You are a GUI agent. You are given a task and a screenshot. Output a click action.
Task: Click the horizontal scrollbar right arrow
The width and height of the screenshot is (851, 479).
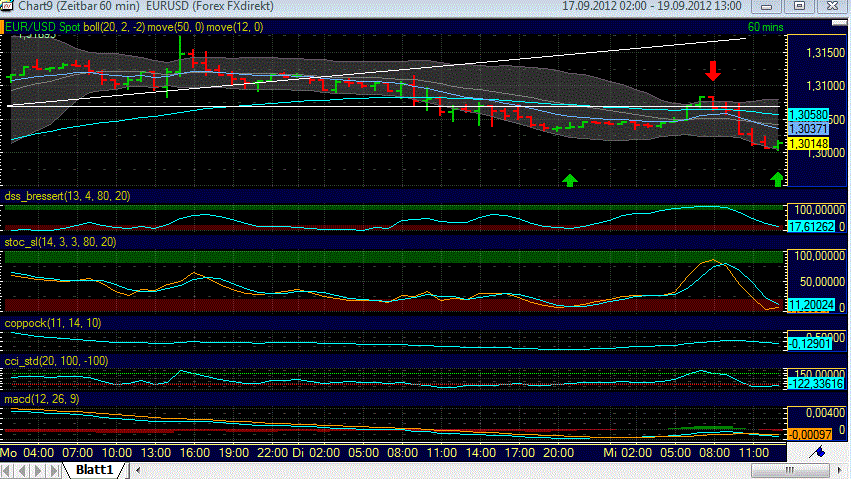839,470
